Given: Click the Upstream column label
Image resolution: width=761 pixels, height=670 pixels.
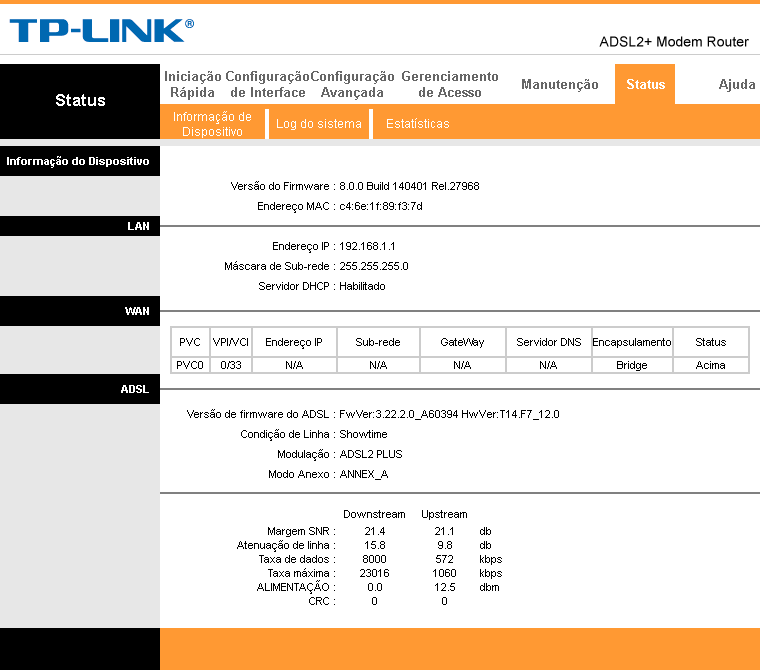Looking at the screenshot, I should 444,514.
